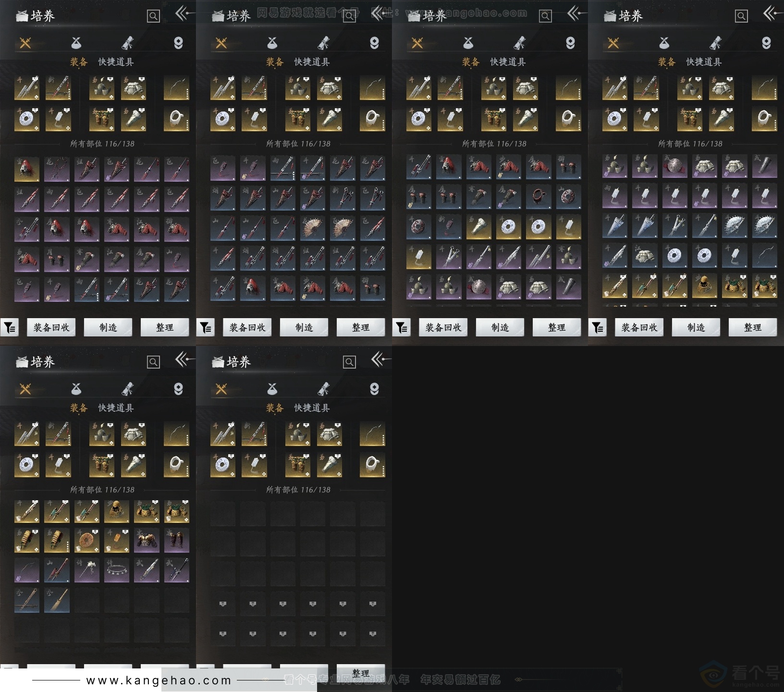
Task: Click 装备回收 in the top-left panel
Action: (x=51, y=328)
